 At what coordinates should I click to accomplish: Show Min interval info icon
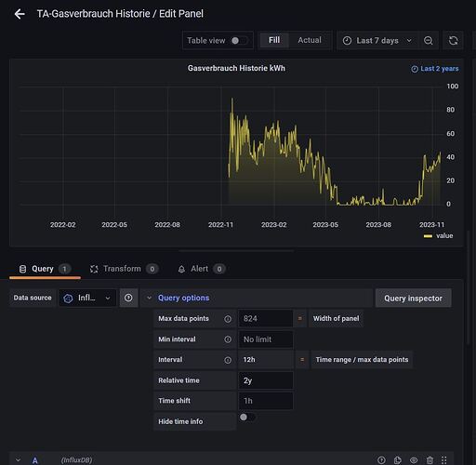(228, 339)
